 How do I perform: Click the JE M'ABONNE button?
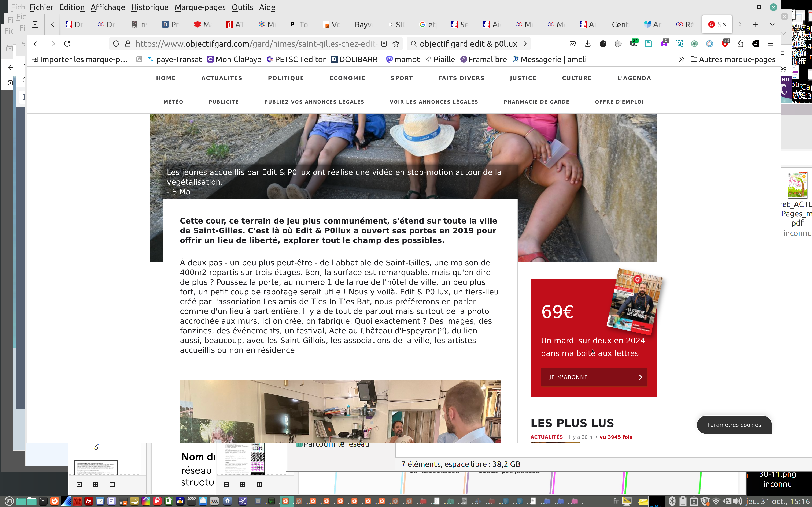pyautogui.click(x=594, y=377)
